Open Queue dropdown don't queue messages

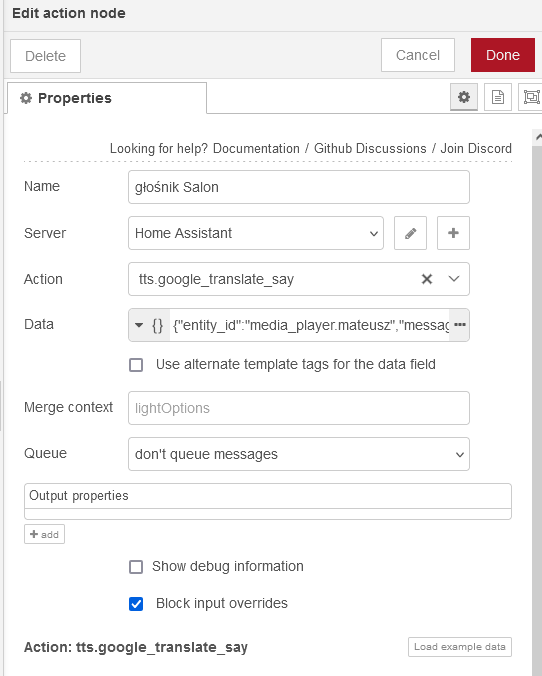coord(299,454)
